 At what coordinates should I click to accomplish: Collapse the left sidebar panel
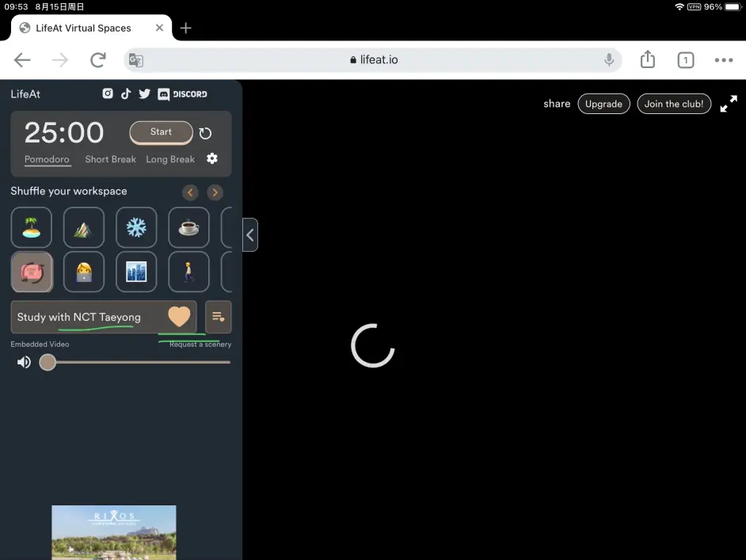[x=250, y=234]
